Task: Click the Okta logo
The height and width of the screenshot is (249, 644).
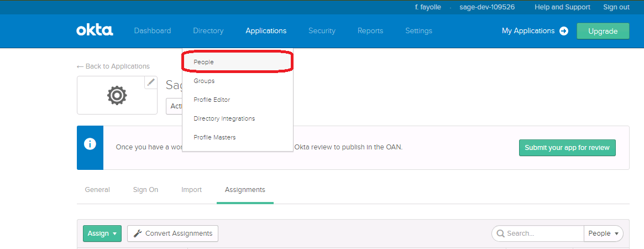Action: coord(95,30)
